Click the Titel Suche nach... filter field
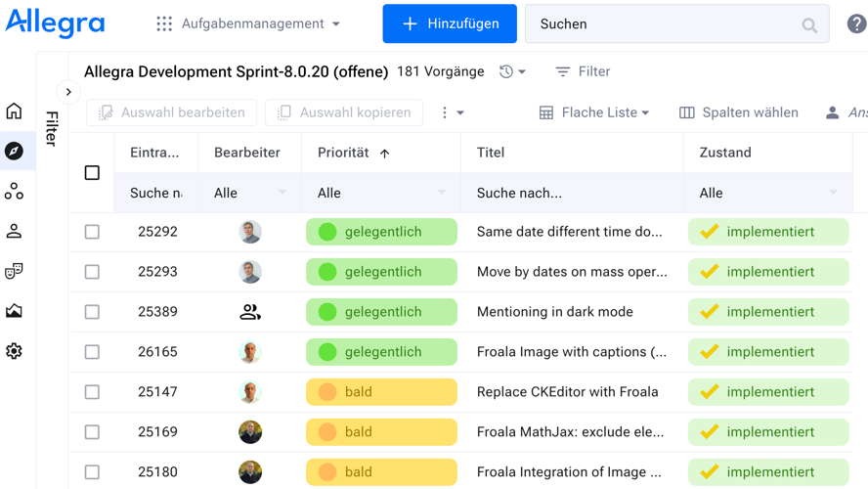Screen dimensions: 868x489 click(573, 193)
